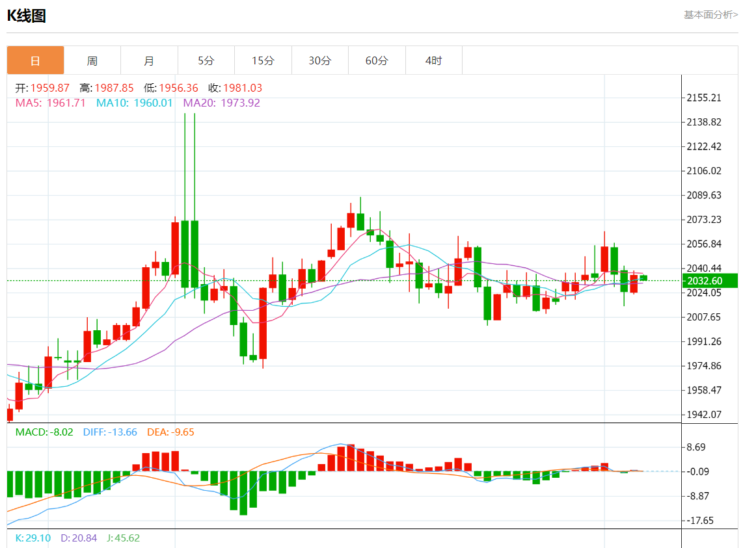Click the high price 1987.85
This screenshot has width=756, height=548.
click(x=114, y=88)
